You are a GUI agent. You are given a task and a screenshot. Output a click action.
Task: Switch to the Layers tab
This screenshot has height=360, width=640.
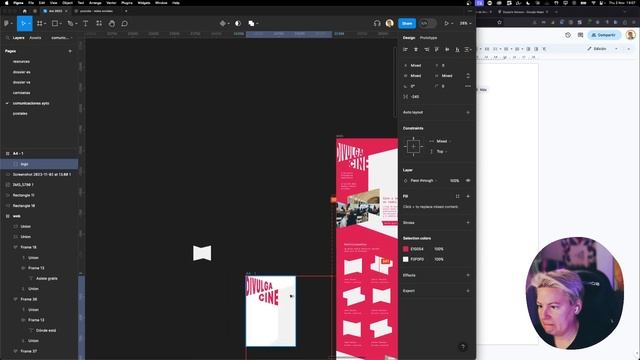(19, 38)
